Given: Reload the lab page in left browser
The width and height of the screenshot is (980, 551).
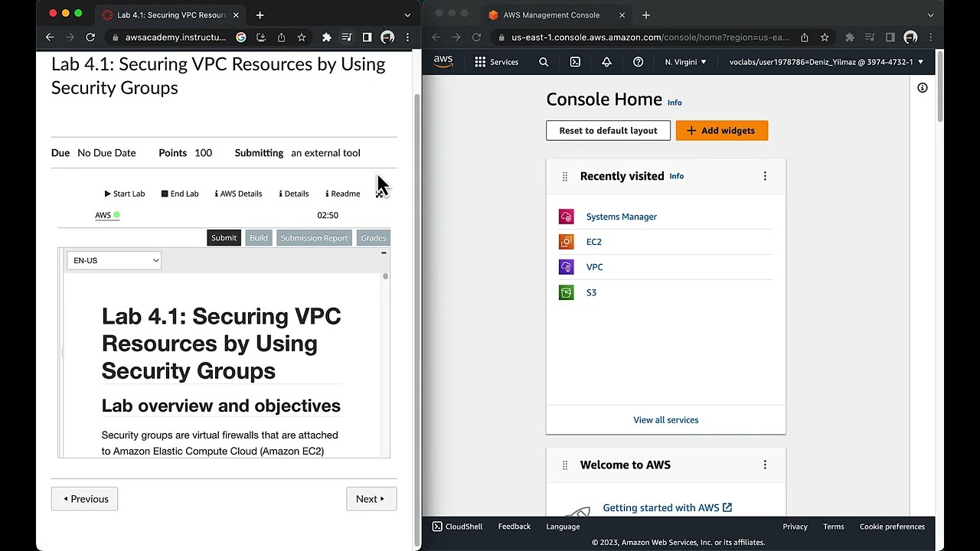Looking at the screenshot, I should tap(90, 37).
